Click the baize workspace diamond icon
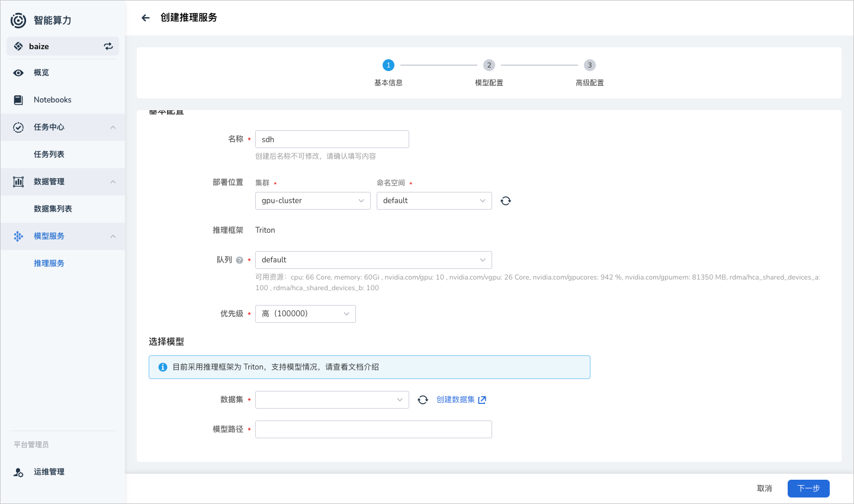854x504 pixels. [18, 46]
